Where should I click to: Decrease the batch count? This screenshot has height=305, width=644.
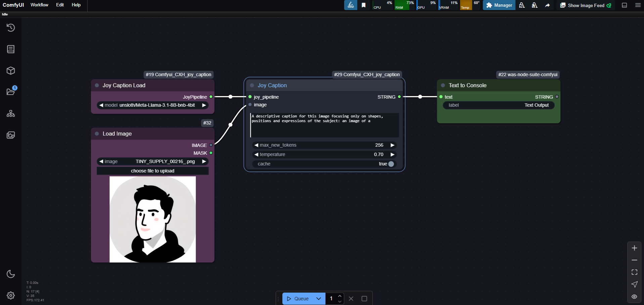(x=340, y=301)
